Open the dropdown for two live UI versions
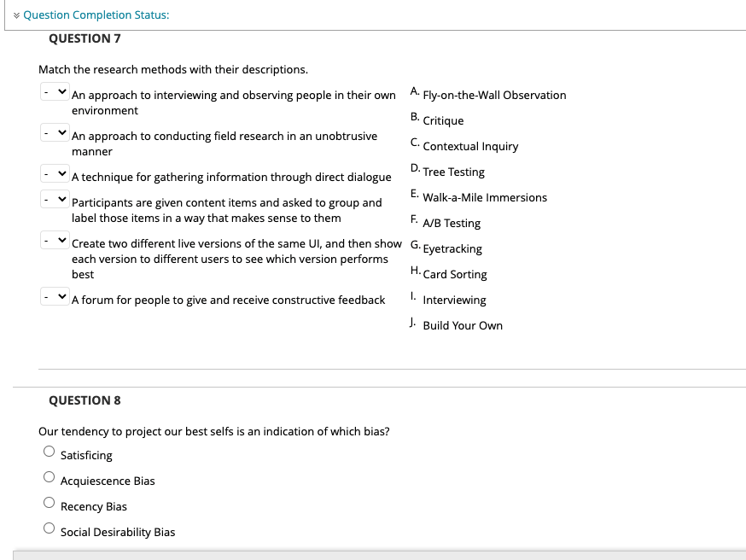Screen dimensions: 746x560 (55, 239)
